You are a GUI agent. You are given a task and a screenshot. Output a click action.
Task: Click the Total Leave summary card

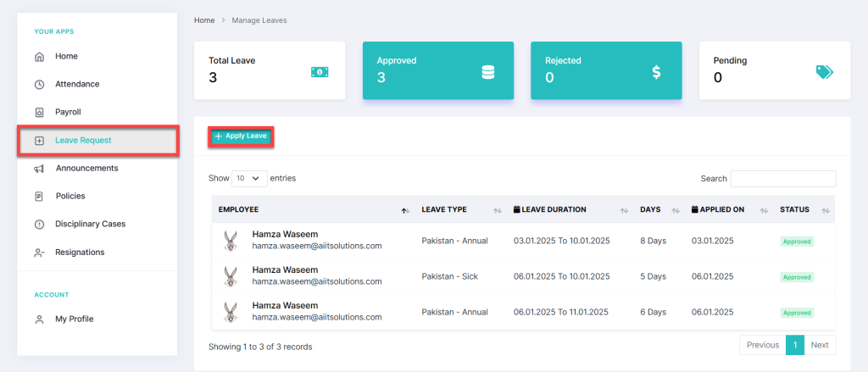(270, 71)
